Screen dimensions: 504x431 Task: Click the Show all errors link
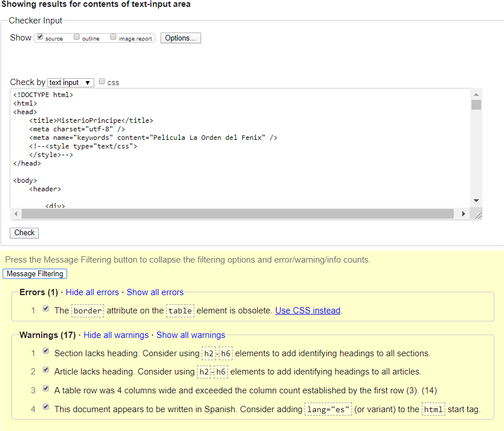(155, 292)
